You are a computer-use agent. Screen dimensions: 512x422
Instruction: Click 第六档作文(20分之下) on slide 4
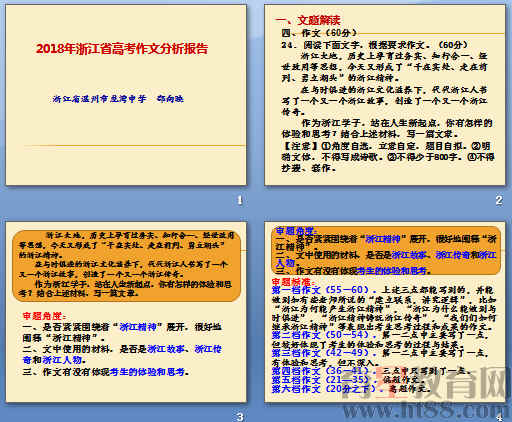click(323, 389)
